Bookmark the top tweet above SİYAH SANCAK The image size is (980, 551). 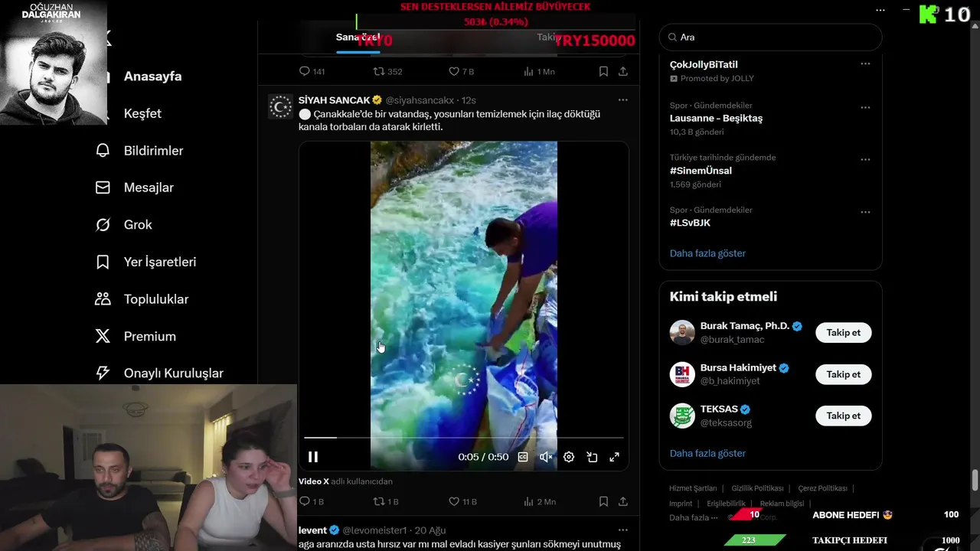tap(603, 71)
